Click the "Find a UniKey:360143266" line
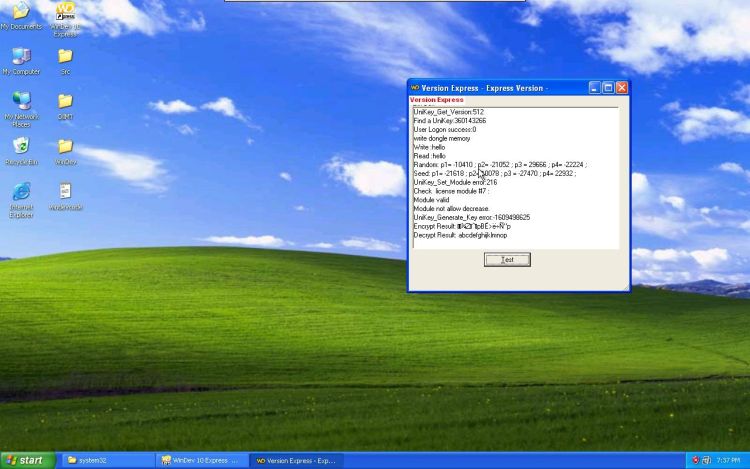750x469 pixels. (450, 120)
